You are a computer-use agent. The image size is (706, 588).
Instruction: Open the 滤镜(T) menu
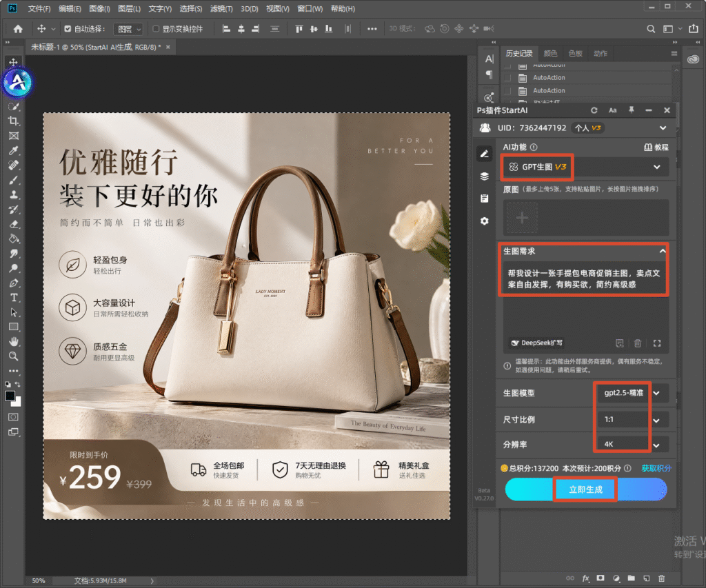coord(221,8)
